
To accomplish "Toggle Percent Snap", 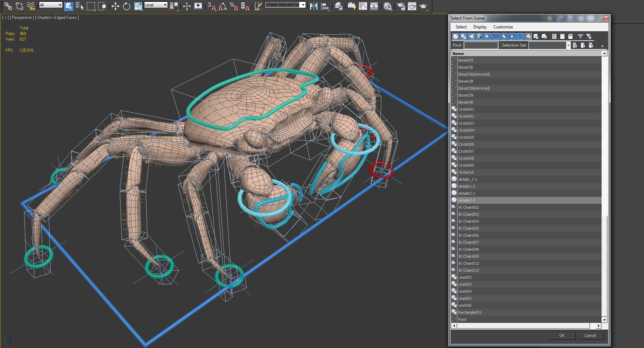I will pos(234,6).
